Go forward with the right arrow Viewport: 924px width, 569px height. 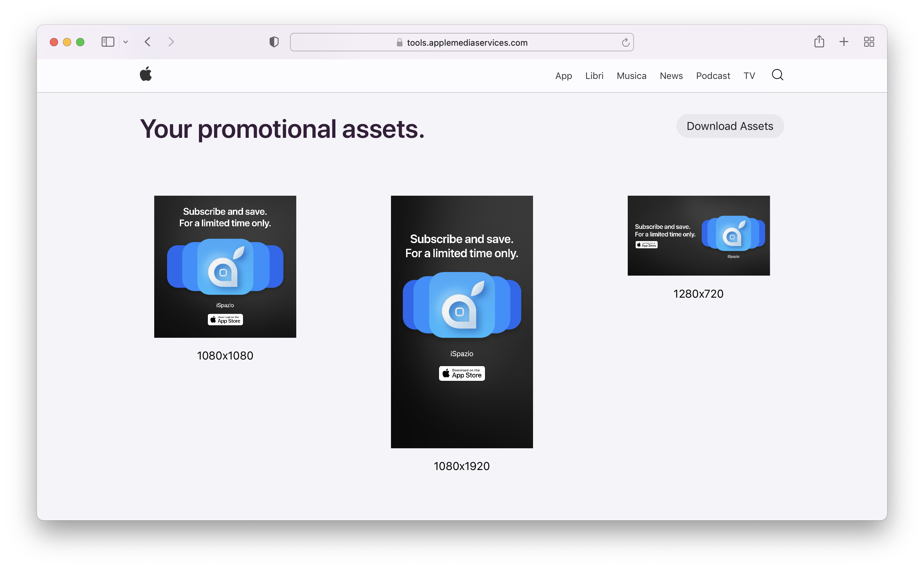point(171,42)
